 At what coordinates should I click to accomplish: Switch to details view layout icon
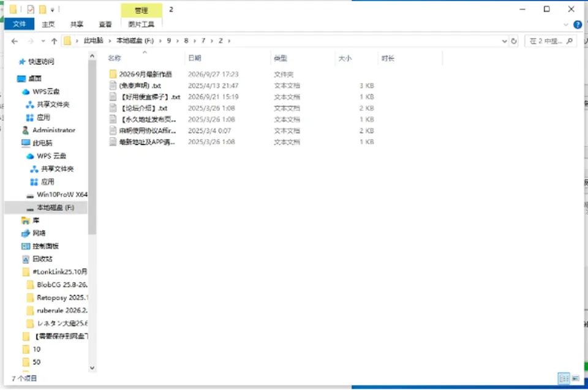pyautogui.click(x=563, y=378)
